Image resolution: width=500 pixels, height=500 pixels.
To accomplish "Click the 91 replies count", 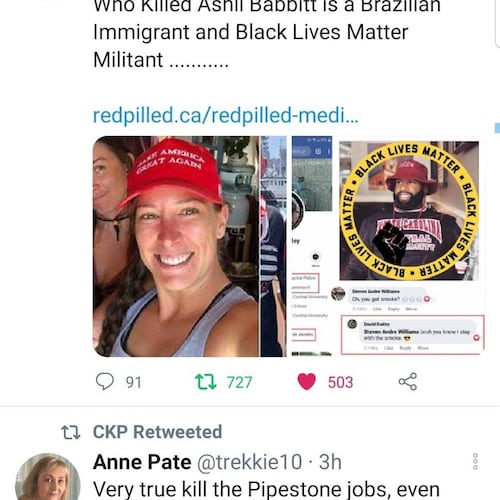I will coord(134,382).
